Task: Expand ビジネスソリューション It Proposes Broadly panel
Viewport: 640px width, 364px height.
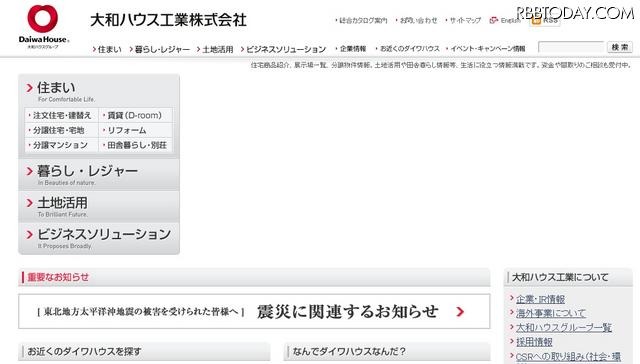Action: (x=99, y=238)
